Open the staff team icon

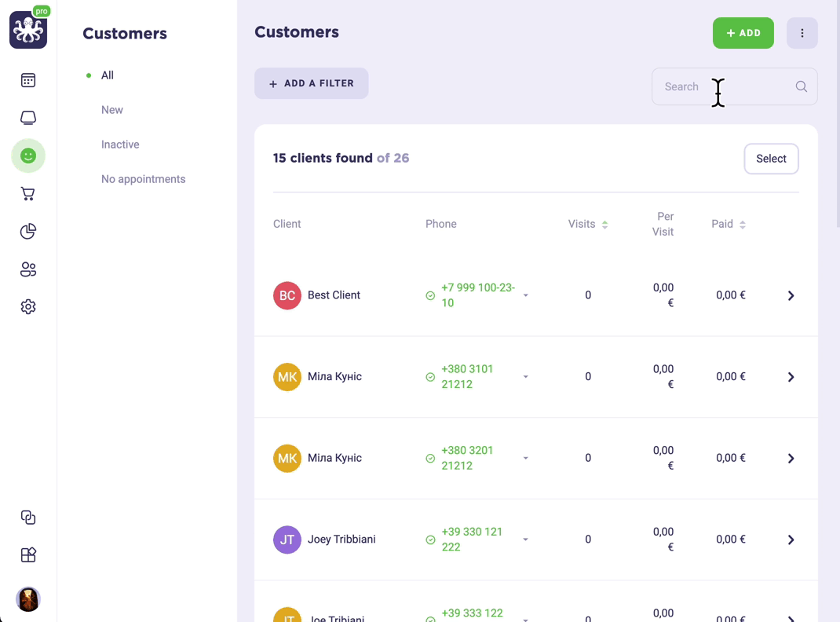coord(27,269)
